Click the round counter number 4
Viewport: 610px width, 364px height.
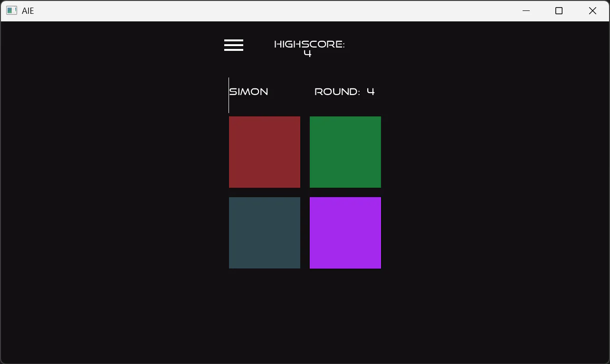(372, 91)
